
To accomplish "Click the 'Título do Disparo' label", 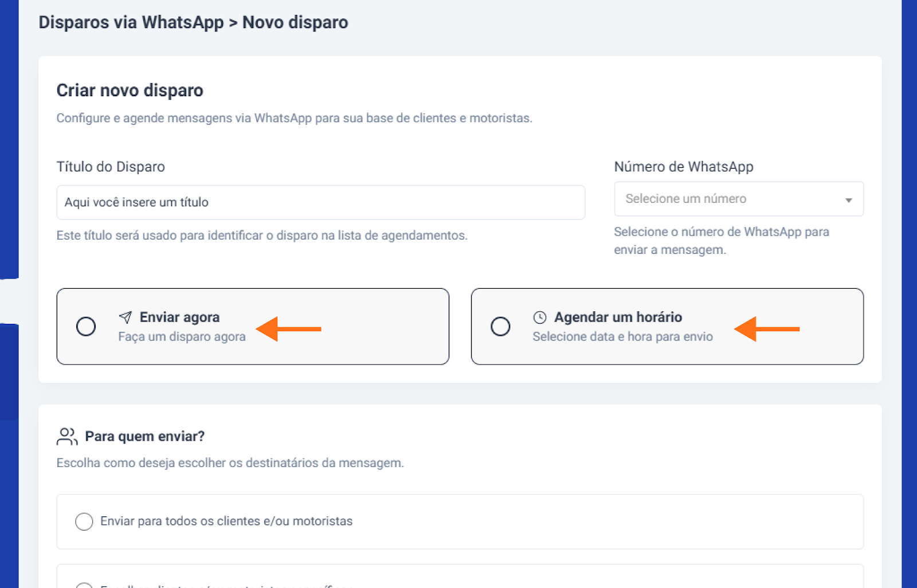I will (x=111, y=167).
